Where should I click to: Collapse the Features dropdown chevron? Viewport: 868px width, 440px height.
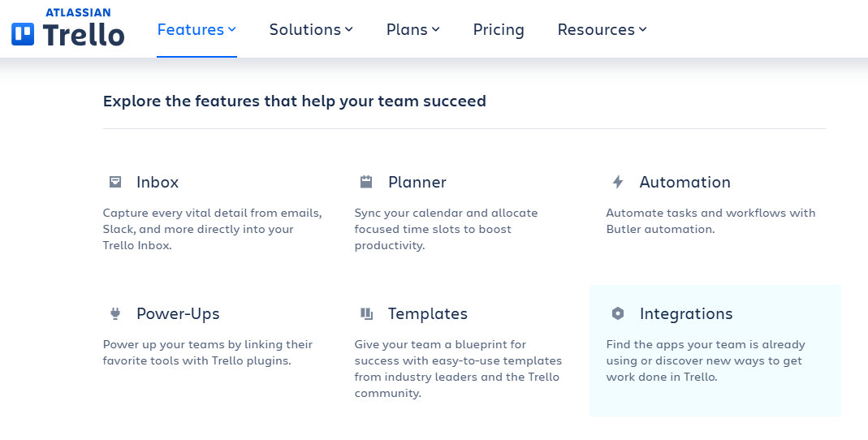[232, 29]
